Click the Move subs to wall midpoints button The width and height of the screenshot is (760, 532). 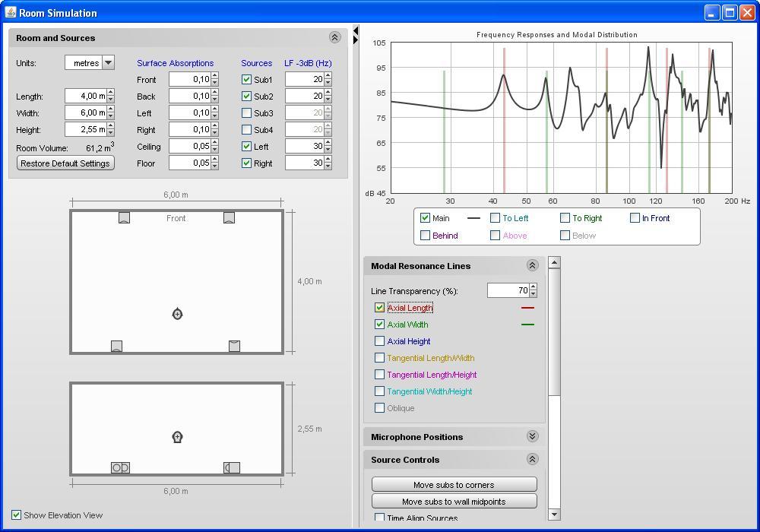tap(454, 502)
